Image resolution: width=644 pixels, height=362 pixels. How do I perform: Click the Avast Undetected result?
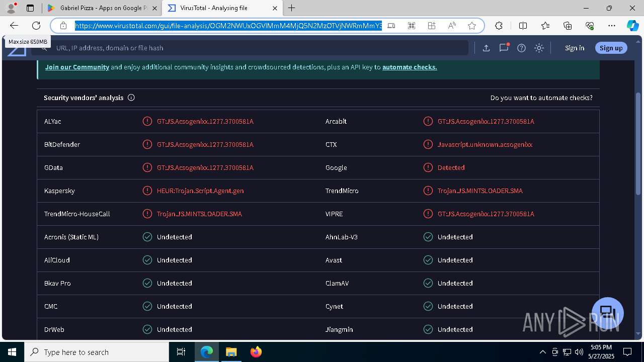coord(455,260)
